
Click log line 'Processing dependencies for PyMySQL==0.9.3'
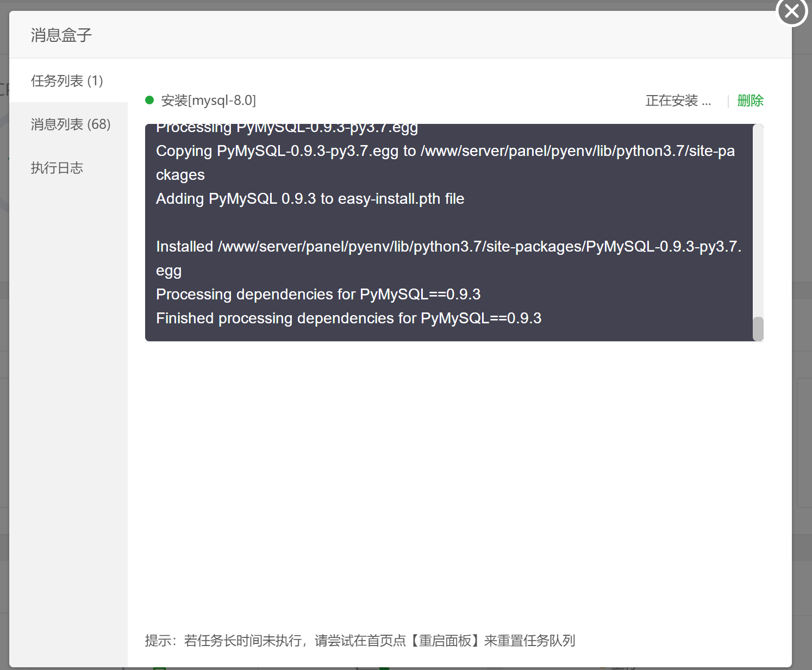pyautogui.click(x=318, y=295)
